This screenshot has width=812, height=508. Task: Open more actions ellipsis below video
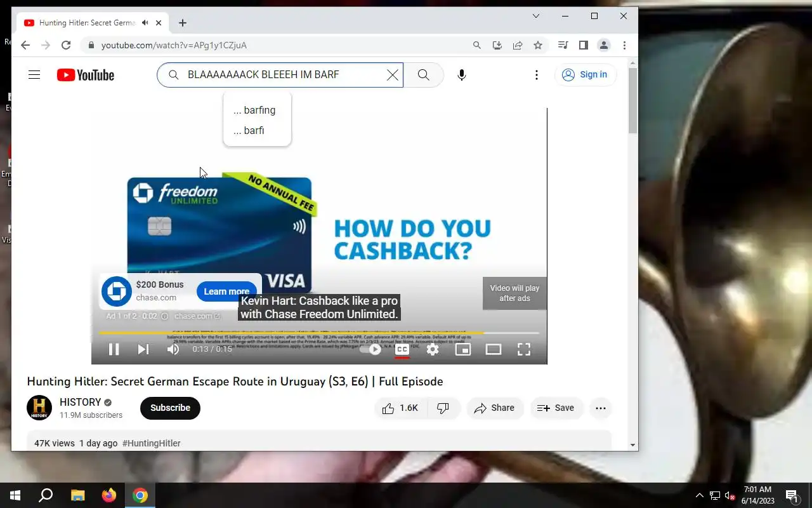coord(601,408)
